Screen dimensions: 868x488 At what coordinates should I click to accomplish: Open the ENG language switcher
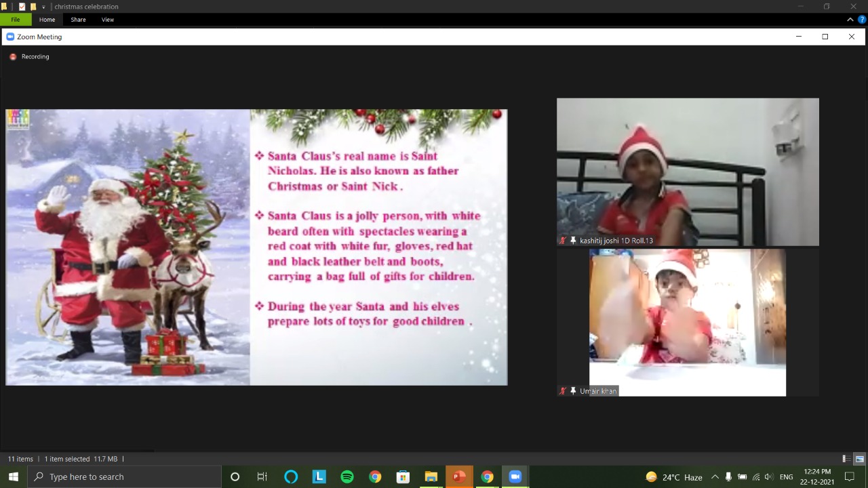[786, 477]
